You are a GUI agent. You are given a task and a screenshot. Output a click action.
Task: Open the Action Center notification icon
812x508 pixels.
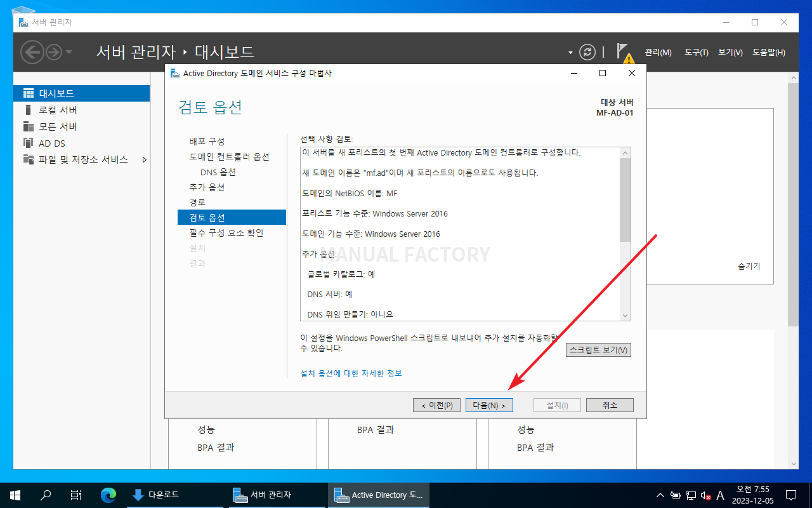(x=791, y=495)
